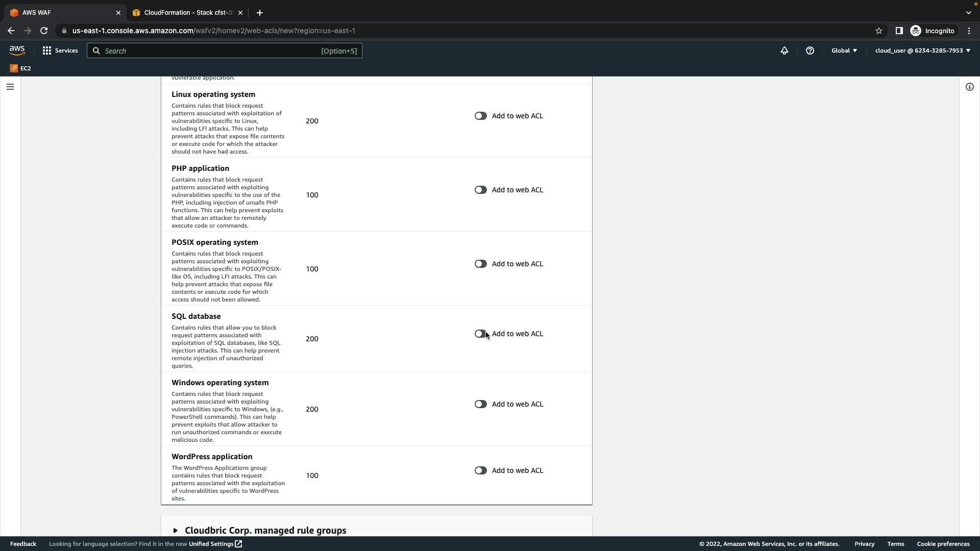Open the notifications bell icon
Viewport: 980px width, 551px height.
coord(784,51)
